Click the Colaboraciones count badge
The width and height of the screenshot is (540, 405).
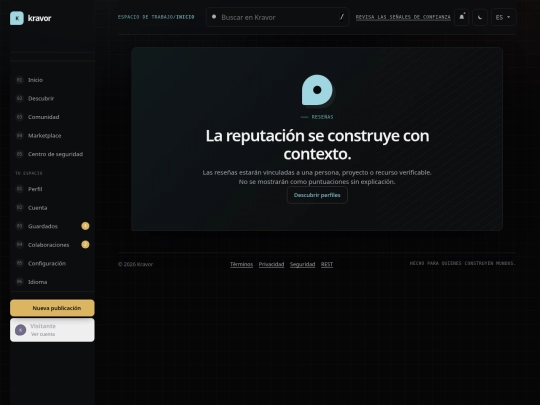85,245
